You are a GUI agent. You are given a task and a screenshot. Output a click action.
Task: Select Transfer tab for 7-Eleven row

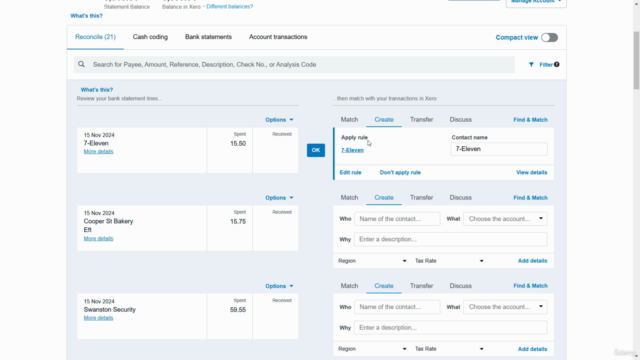click(x=422, y=120)
